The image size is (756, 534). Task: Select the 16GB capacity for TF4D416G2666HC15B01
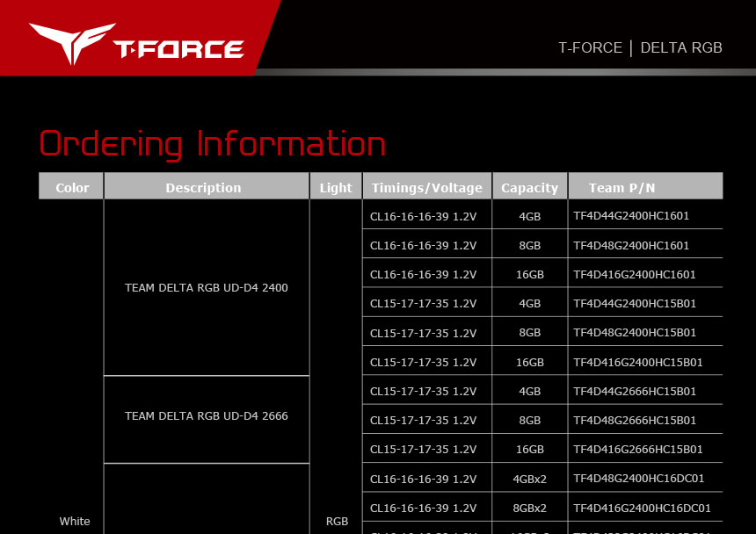pos(530,450)
